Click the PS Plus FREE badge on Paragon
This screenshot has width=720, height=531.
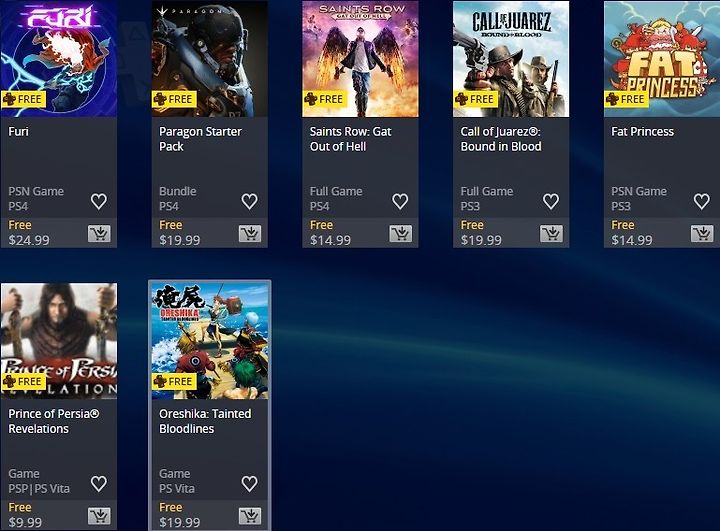[x=174, y=99]
